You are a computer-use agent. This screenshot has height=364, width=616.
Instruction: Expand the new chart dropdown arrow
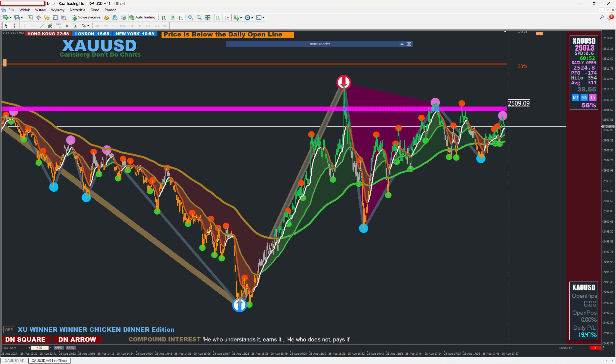(x=11, y=18)
